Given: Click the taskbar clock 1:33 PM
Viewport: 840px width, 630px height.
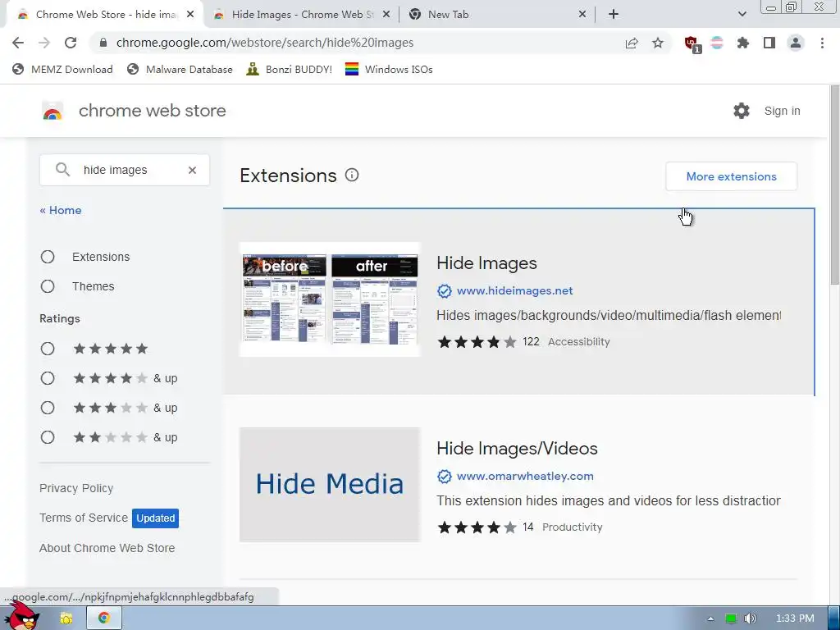Looking at the screenshot, I should [x=795, y=619].
